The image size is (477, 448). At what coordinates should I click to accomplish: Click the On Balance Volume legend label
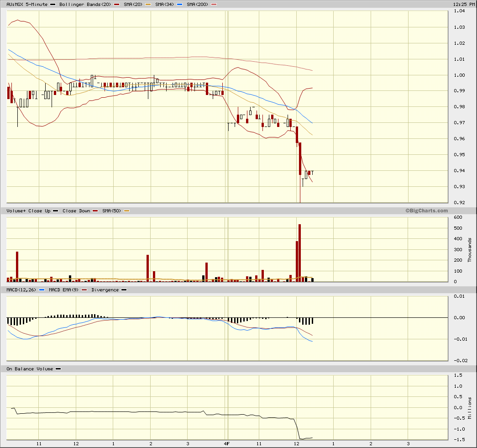pyautogui.click(x=30, y=369)
